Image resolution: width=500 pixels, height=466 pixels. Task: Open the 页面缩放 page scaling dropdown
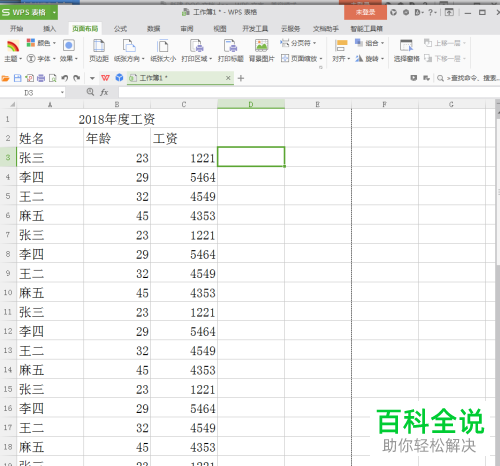click(302, 59)
